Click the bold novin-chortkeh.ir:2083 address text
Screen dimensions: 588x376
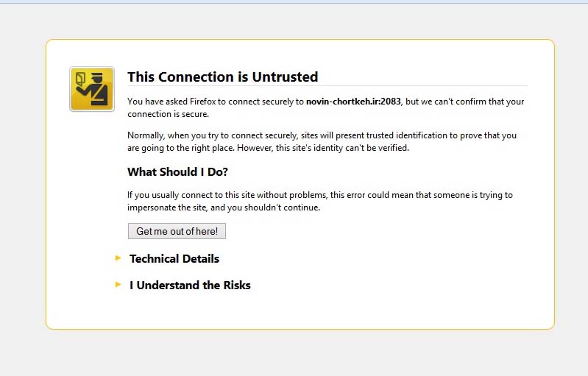pos(353,102)
